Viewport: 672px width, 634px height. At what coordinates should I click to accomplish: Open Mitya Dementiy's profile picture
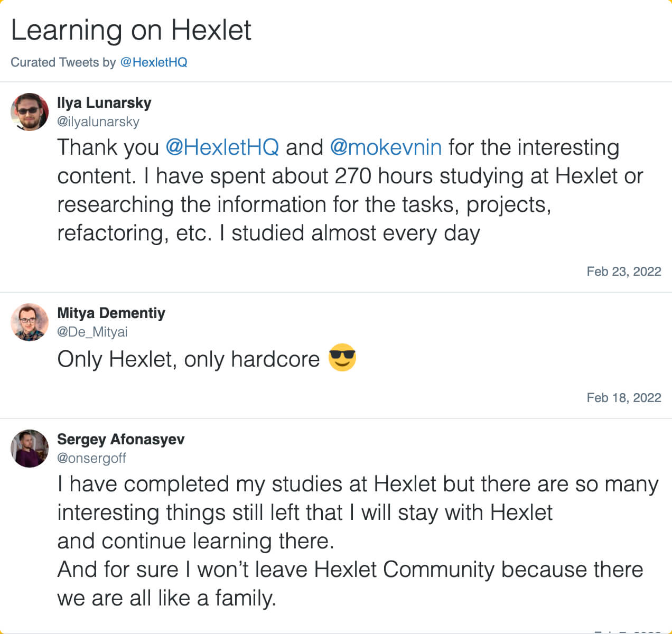pyautogui.click(x=30, y=322)
